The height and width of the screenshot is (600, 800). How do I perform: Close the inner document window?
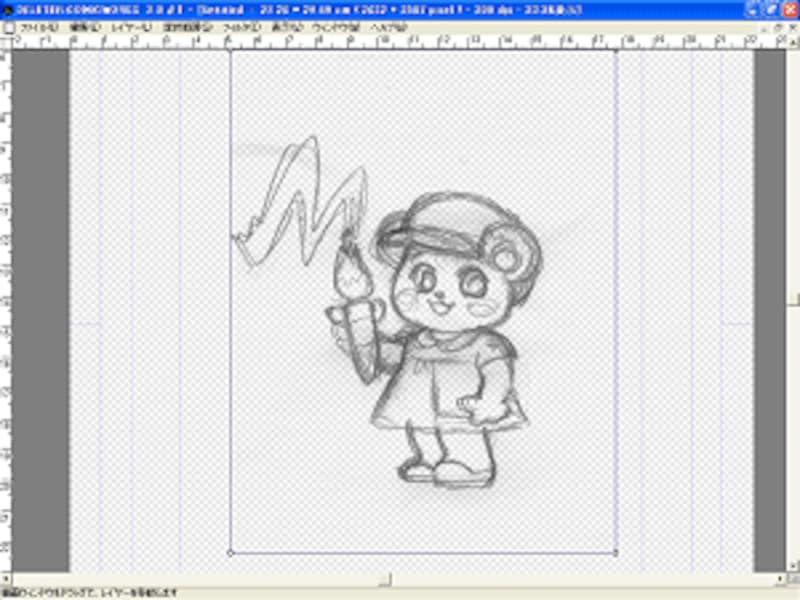793,28
